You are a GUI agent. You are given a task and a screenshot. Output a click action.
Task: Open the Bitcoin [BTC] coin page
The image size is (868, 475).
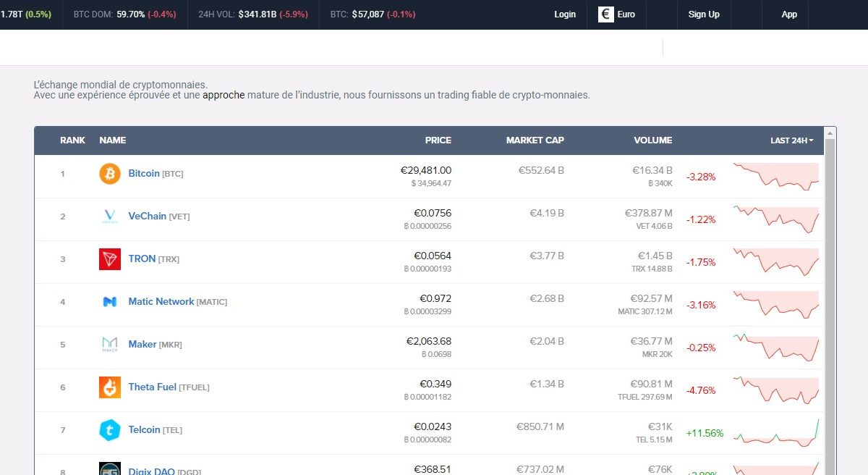point(156,174)
